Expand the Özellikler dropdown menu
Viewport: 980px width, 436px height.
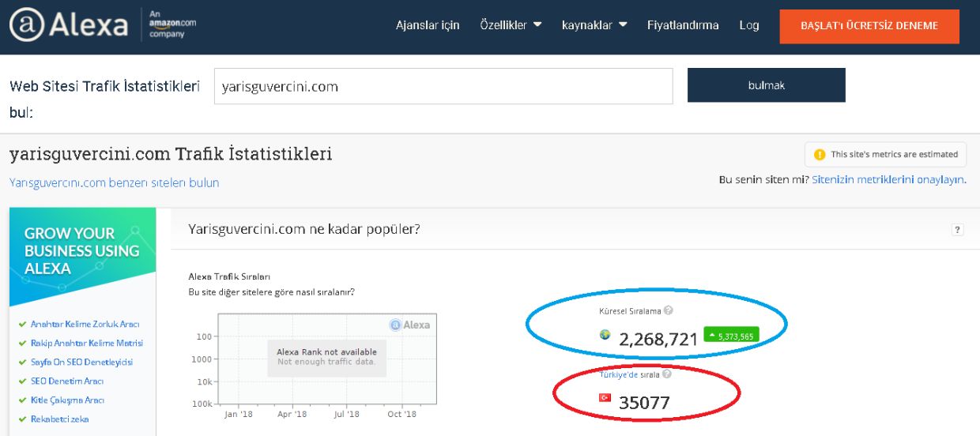(511, 25)
